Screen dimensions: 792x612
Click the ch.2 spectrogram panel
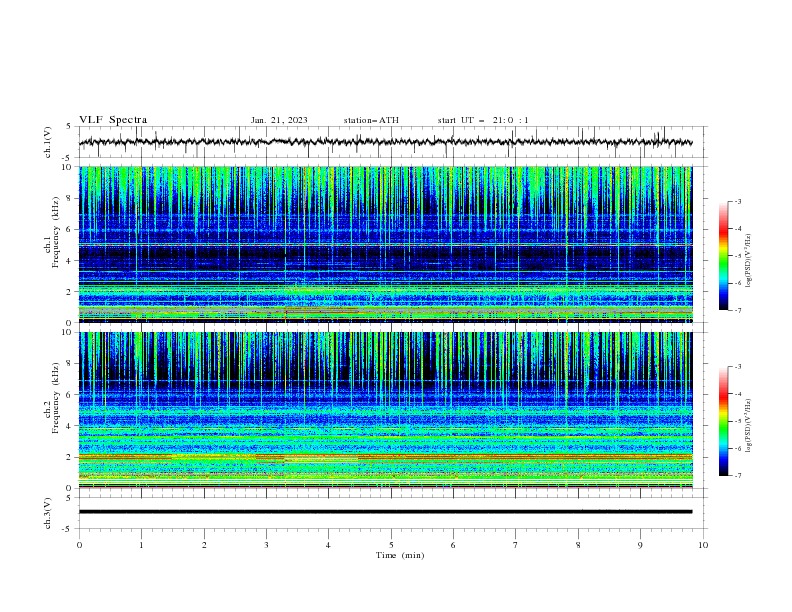(385, 410)
